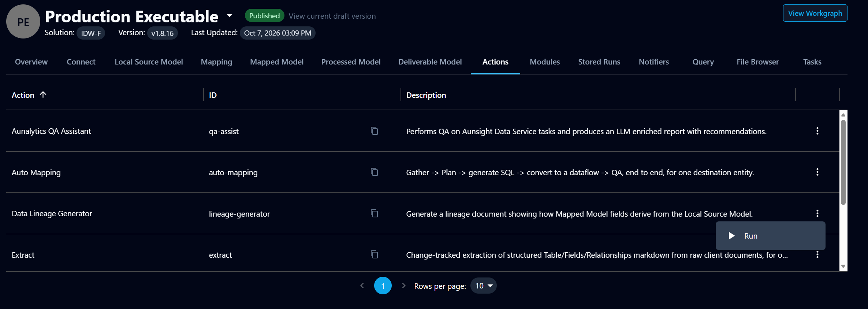Copy the extract ID

[x=374, y=254]
